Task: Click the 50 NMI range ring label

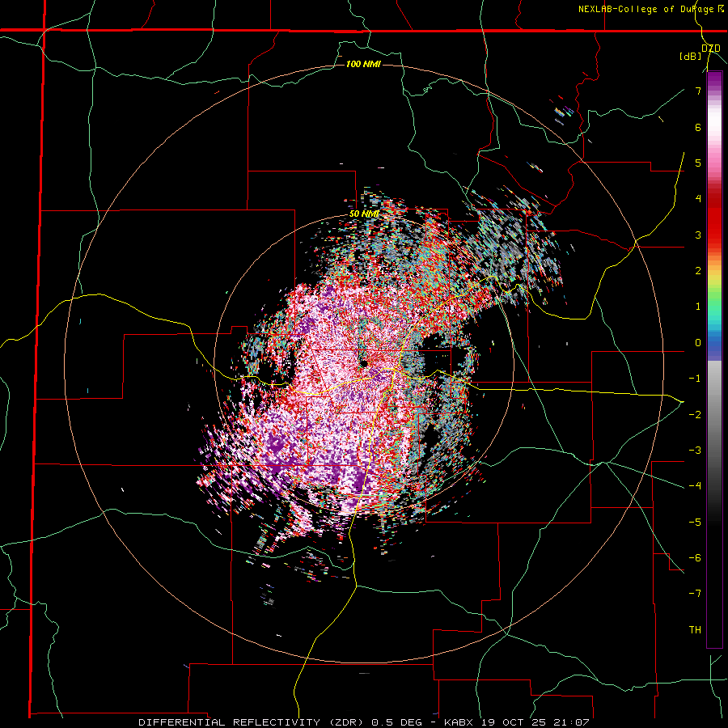Action: click(x=364, y=214)
